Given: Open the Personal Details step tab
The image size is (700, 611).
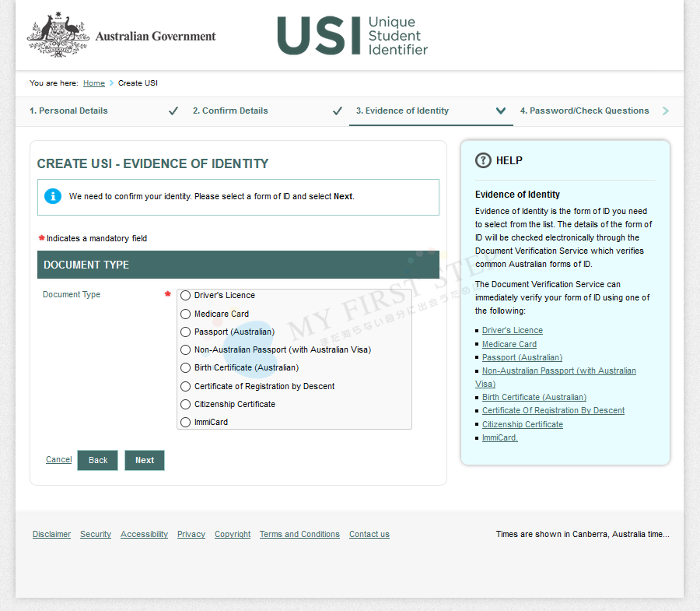Looking at the screenshot, I should click(x=68, y=111).
